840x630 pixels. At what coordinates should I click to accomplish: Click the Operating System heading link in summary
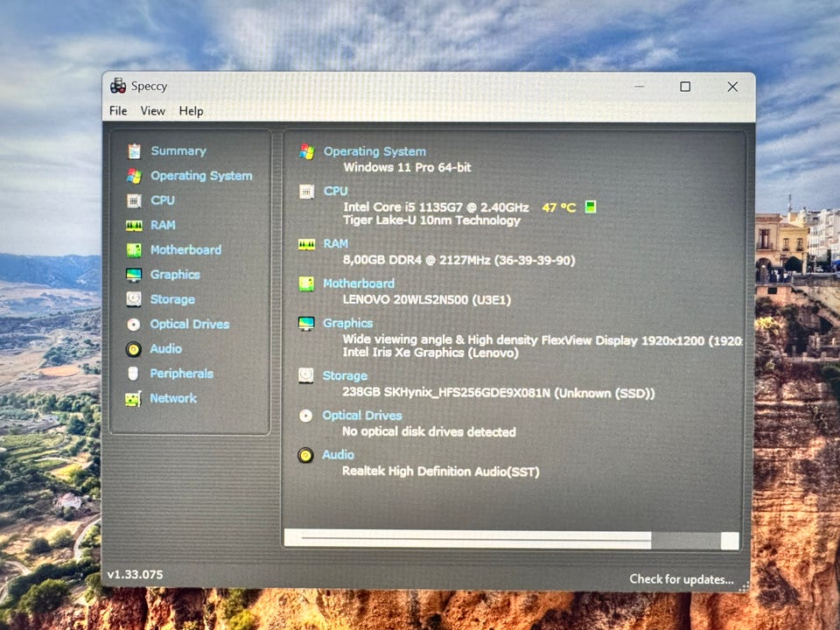374,151
